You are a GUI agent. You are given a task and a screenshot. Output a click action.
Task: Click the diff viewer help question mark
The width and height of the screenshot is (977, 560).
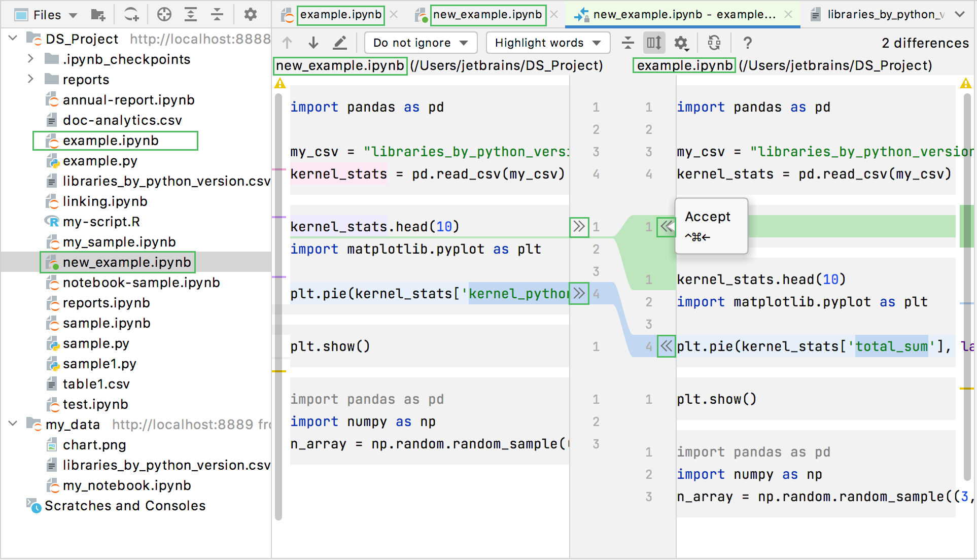pyautogui.click(x=747, y=43)
